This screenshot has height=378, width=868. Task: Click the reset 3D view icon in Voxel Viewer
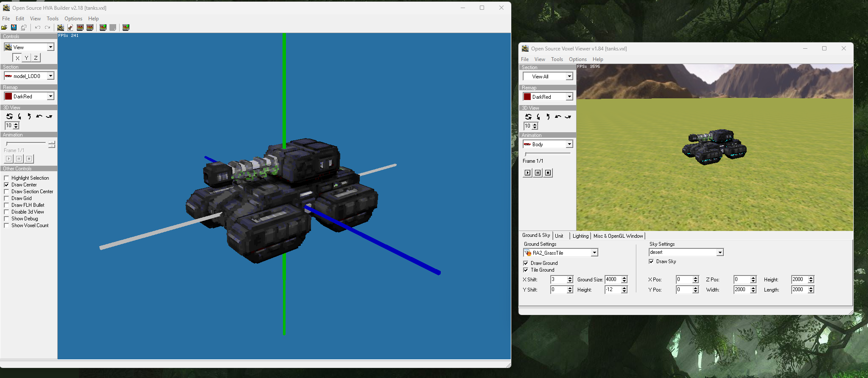click(x=528, y=117)
